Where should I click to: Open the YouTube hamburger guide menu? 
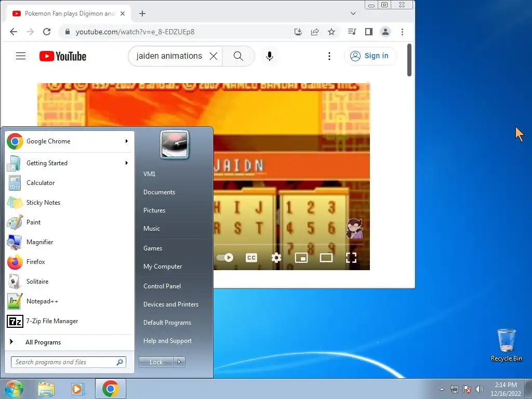(x=21, y=56)
